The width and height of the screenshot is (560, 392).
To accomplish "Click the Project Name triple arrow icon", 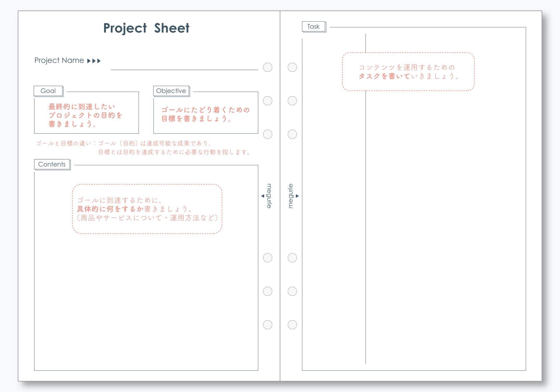I will 94,61.
